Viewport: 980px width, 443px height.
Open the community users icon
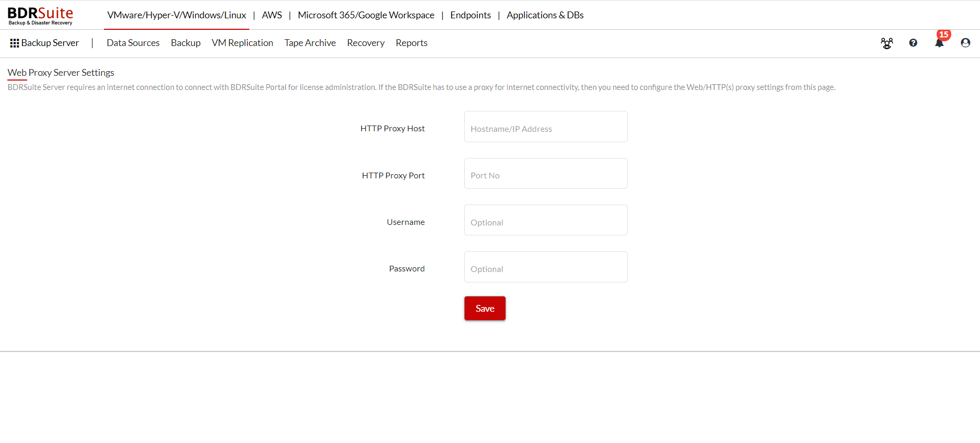tap(887, 43)
